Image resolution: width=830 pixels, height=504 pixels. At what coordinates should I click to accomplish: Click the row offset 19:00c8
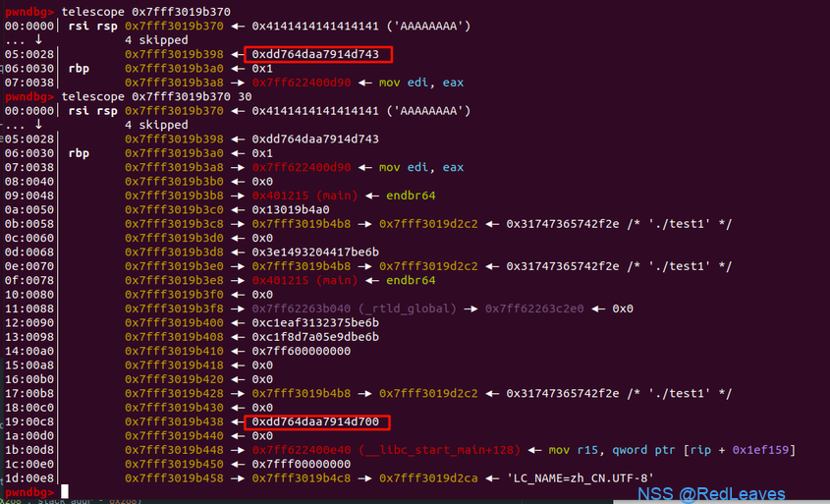[29, 421]
